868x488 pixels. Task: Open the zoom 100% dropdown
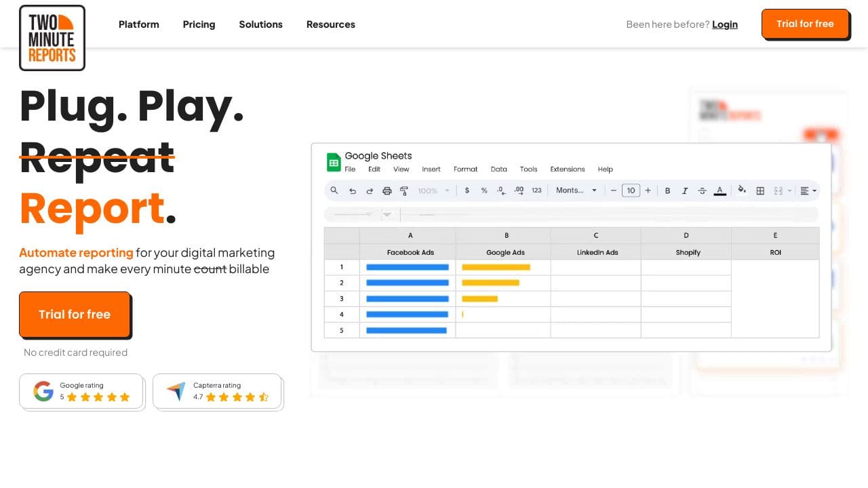434,190
